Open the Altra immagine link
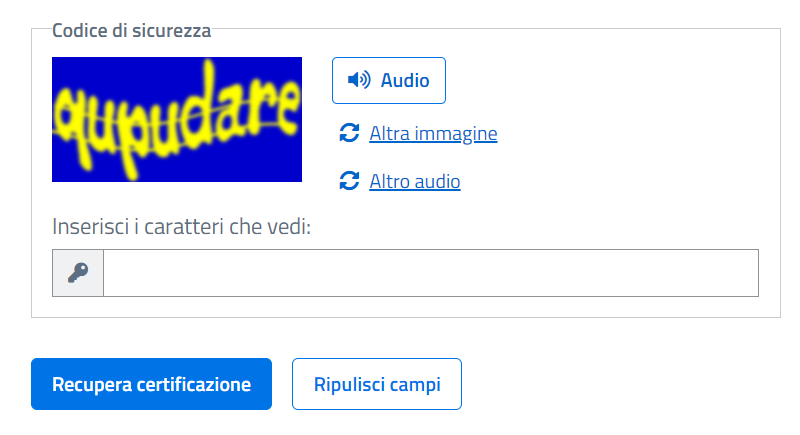 (x=433, y=133)
